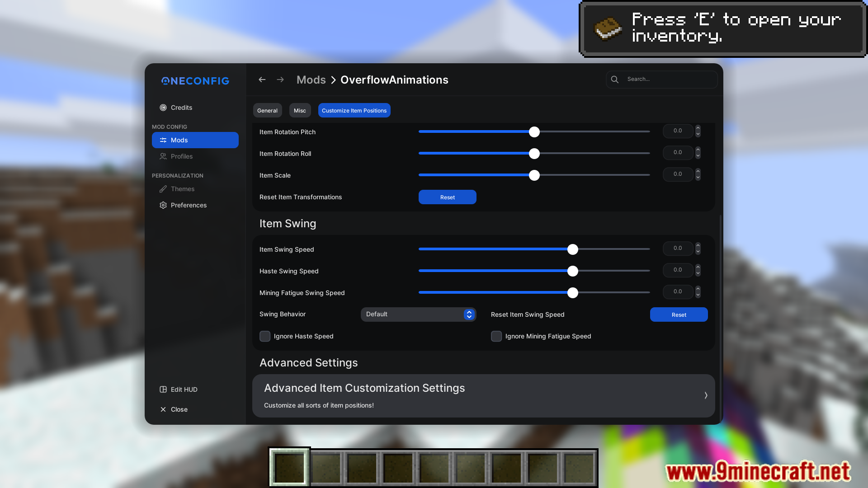Click Haste Swing Speed value stepper
The height and width of the screenshot is (488, 868).
coord(698,270)
